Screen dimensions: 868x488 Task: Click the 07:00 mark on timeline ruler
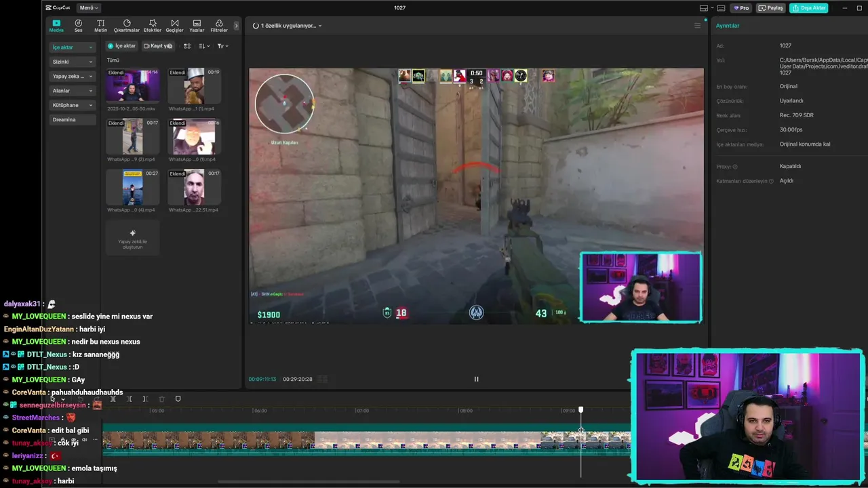coord(363,411)
